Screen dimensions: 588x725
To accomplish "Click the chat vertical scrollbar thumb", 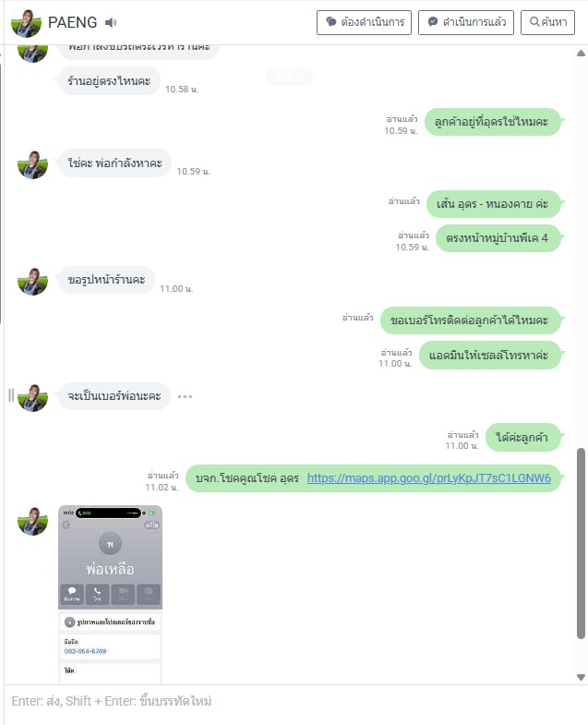I will (x=581, y=543).
